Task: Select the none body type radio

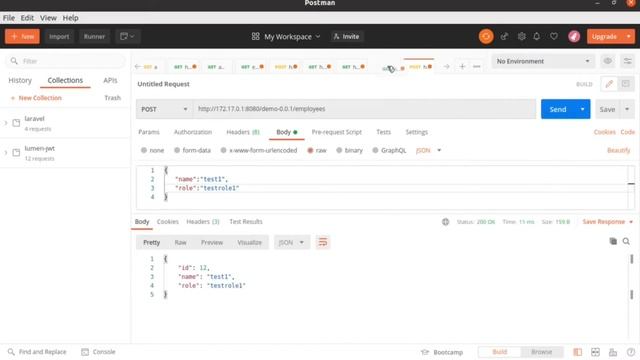Action: (x=144, y=150)
